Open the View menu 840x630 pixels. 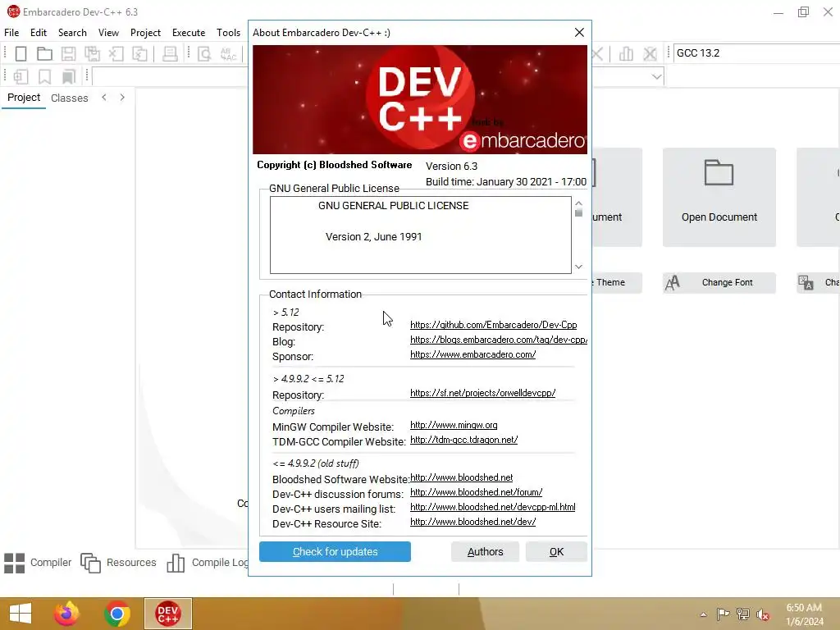click(x=108, y=33)
